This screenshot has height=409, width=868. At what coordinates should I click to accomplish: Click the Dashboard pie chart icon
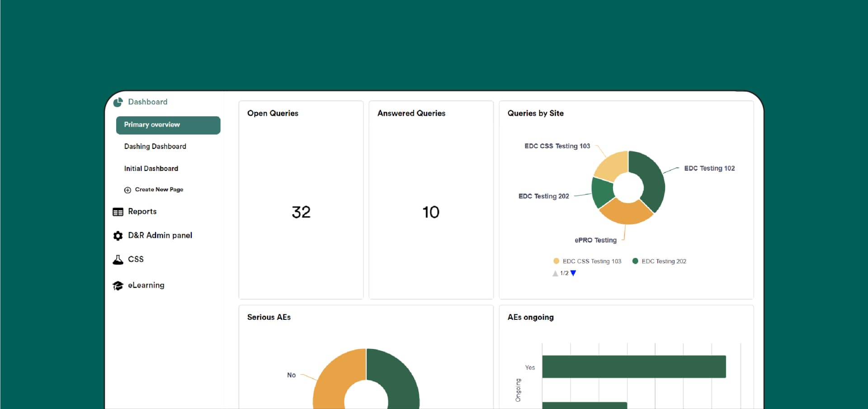pos(118,102)
